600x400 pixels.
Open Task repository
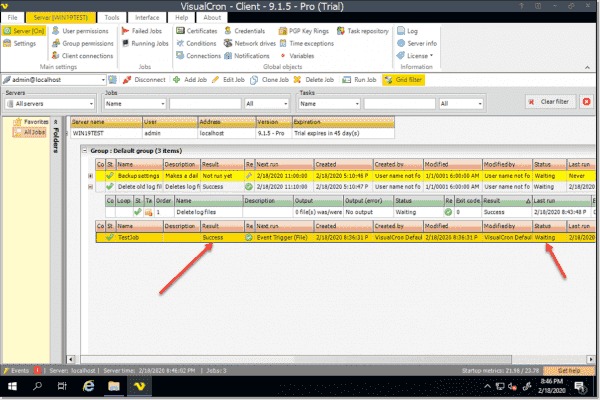coord(363,31)
